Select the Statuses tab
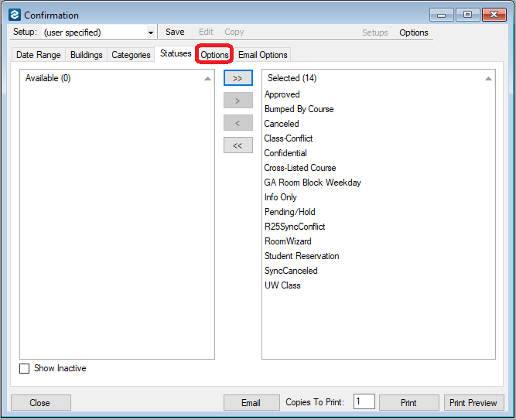The height and width of the screenshot is (420, 516). click(176, 53)
